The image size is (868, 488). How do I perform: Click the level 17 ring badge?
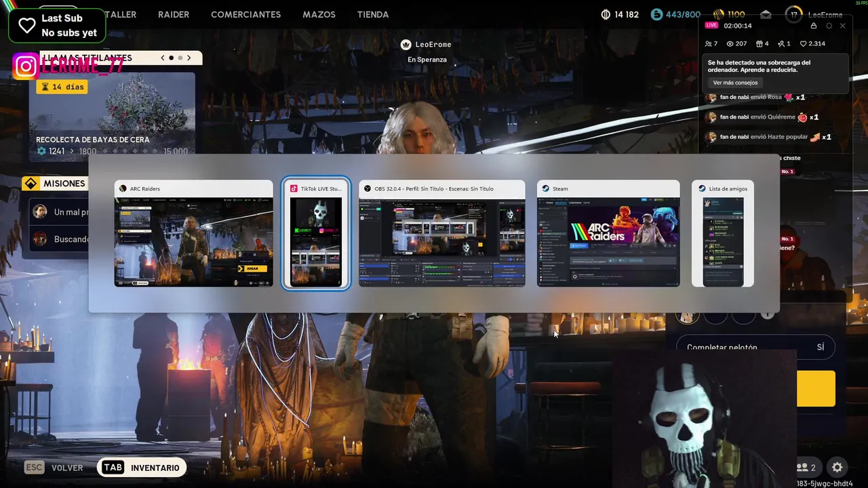point(794,14)
